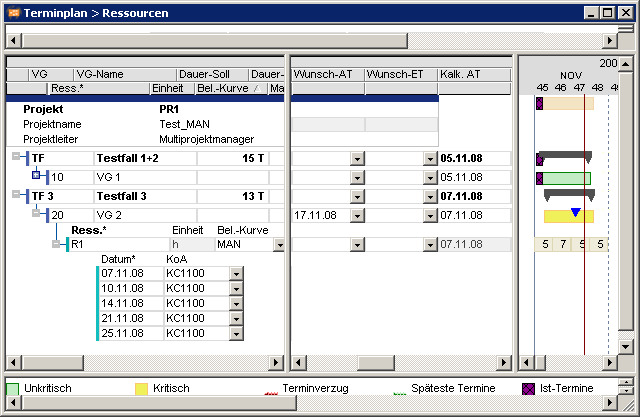
Task: Open Wunsch-AT dropdown in Testfall 3 row
Action: (357, 197)
